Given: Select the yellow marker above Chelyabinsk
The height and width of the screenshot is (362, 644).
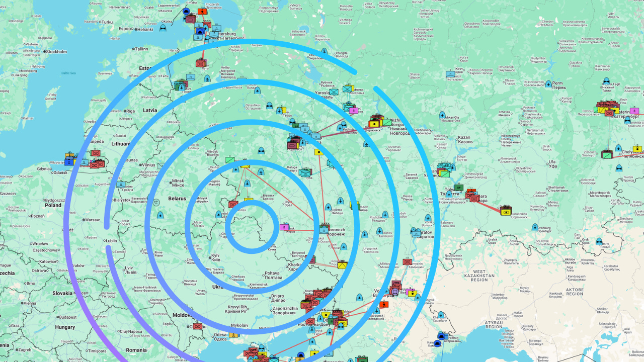Looking at the screenshot, I should [637, 148].
